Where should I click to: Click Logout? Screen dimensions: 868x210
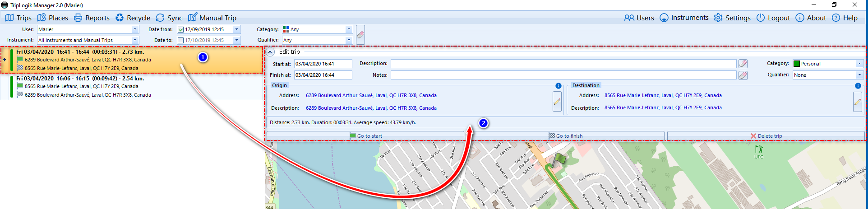[x=773, y=18]
